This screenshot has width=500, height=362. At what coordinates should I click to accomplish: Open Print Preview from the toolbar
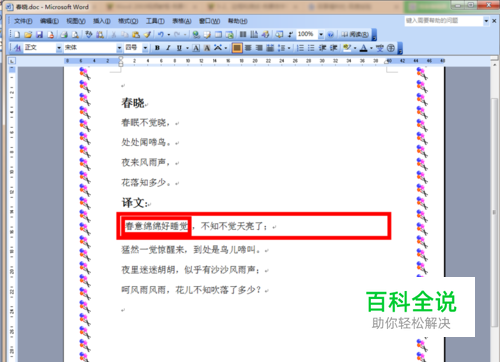tap(75, 34)
